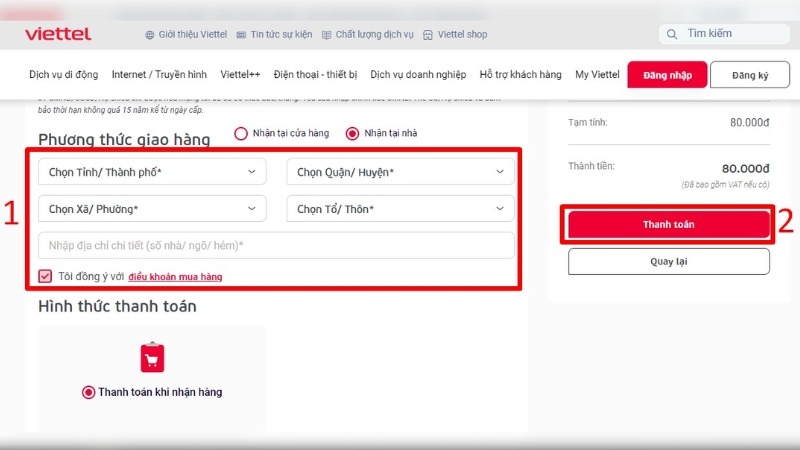Click the red shopping cart payment icon
Image resolution: width=800 pixels, height=450 pixels.
click(x=152, y=357)
